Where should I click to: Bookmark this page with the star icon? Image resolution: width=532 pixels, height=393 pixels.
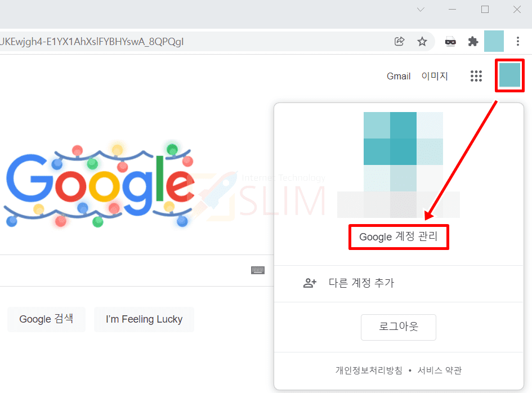click(422, 42)
